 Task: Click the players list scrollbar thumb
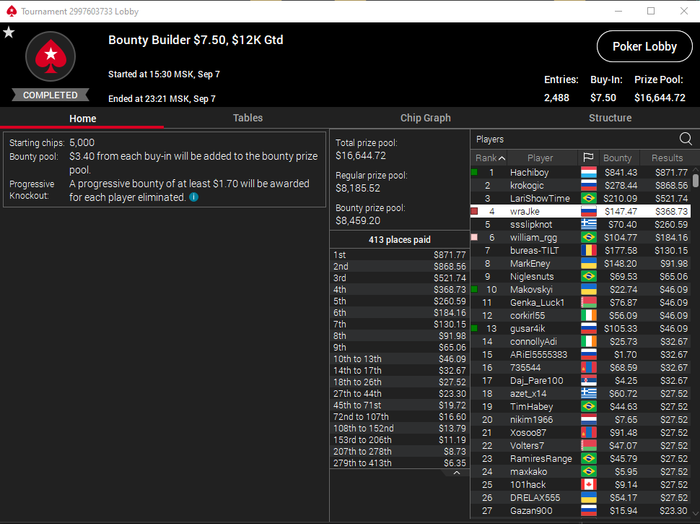(696, 180)
